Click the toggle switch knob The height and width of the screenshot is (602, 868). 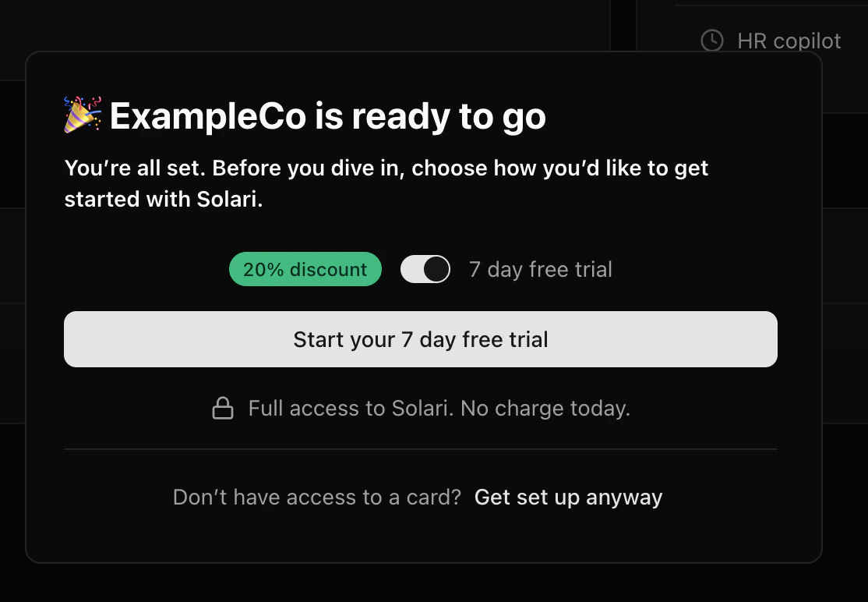(x=435, y=269)
